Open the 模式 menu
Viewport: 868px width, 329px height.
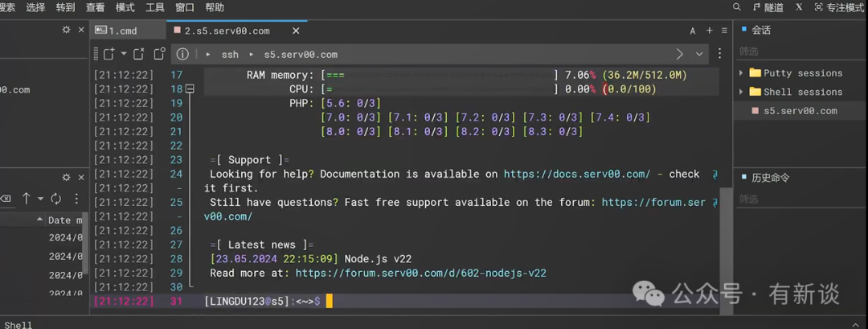pos(125,7)
